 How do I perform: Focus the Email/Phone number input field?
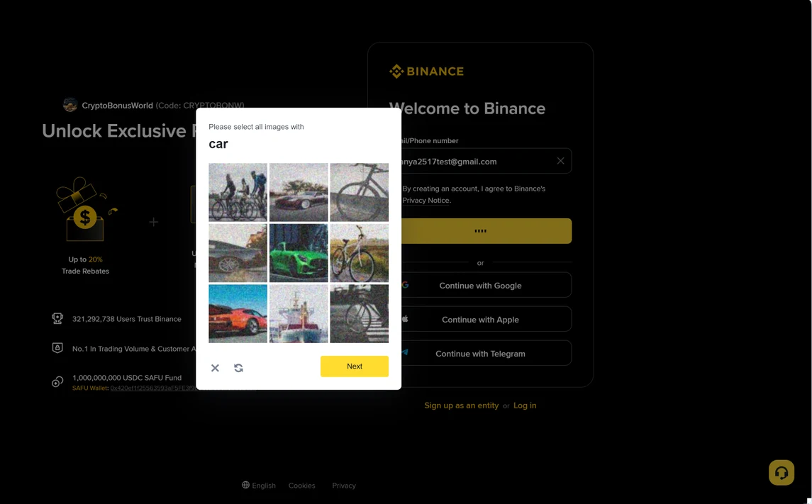click(x=480, y=161)
